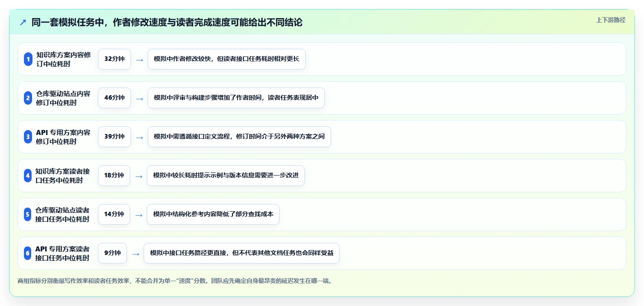
Task: Click the diagonal arrow icon beside the title
Action: (x=23, y=22)
